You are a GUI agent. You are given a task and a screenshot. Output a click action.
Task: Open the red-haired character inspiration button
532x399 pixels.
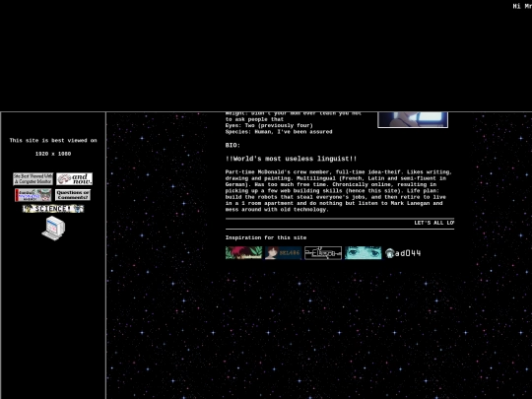[x=243, y=253]
